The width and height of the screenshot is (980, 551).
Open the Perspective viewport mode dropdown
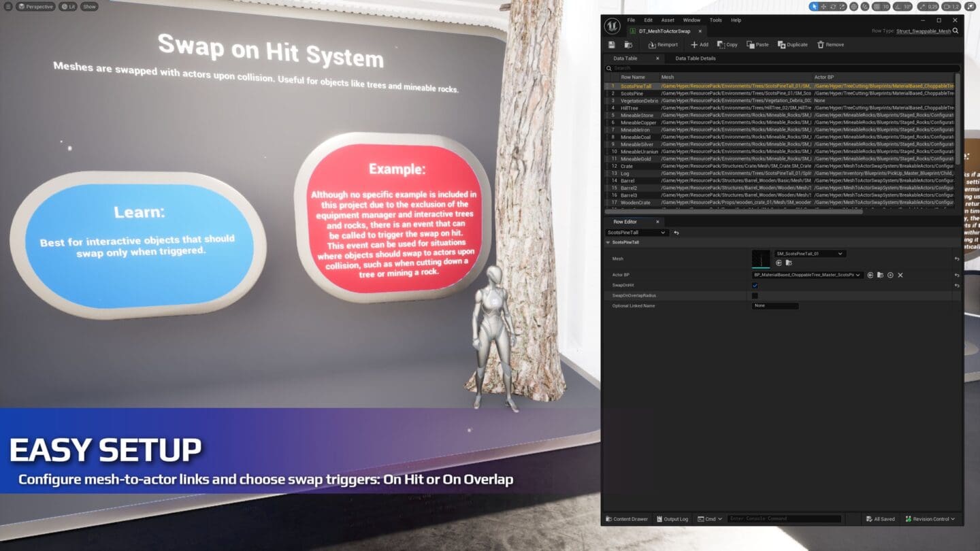click(36, 6)
